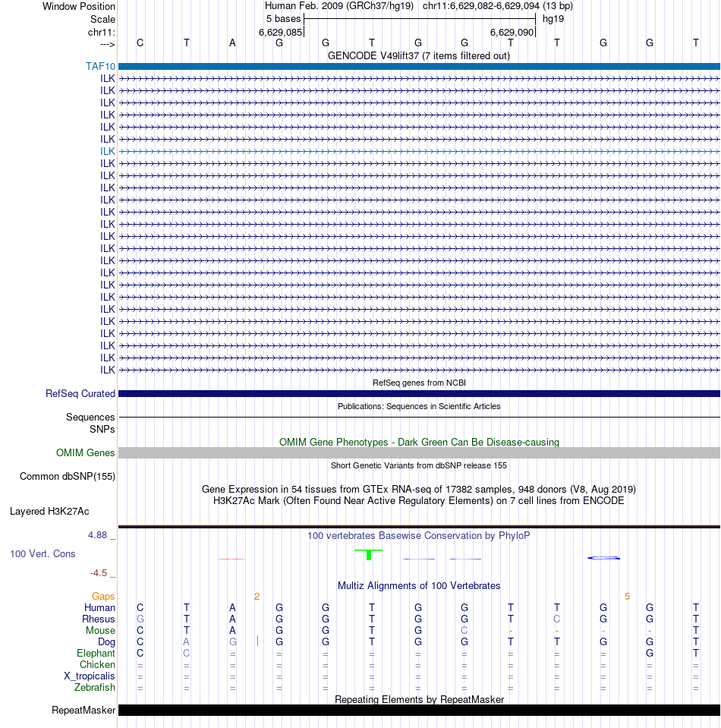This screenshot has width=721, height=728.
Task: Click the chr11:6,629,082-6,629,094 (13 bp) position text
Action: click(x=498, y=6)
